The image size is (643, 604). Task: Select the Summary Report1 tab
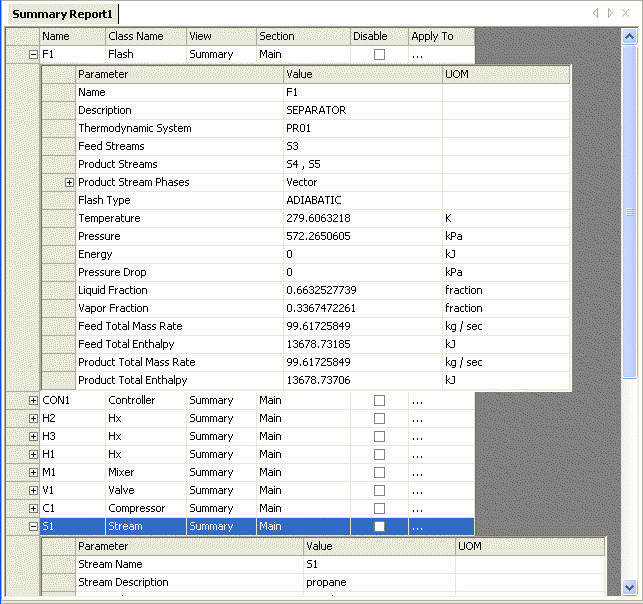pyautogui.click(x=62, y=14)
